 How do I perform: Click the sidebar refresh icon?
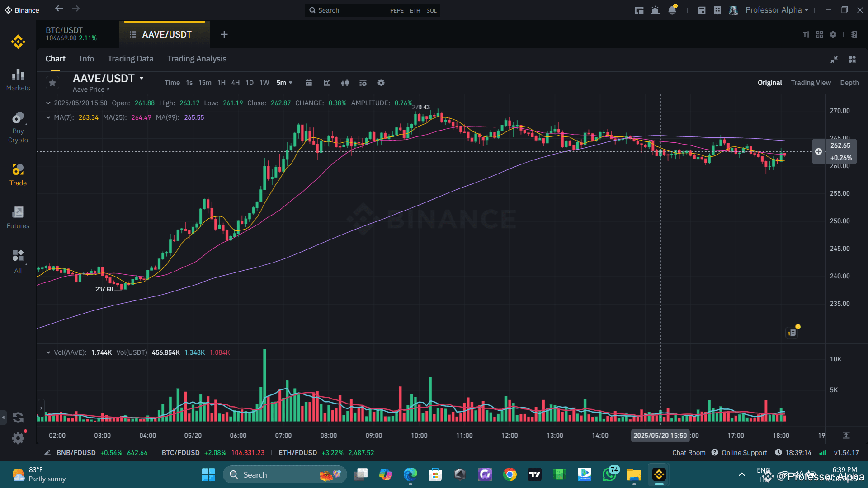click(x=18, y=417)
